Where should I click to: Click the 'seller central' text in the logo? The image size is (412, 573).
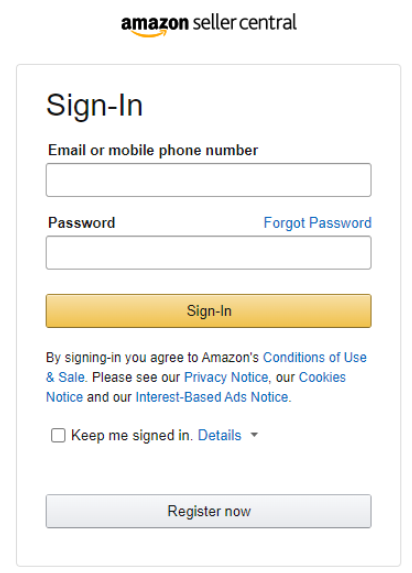(x=245, y=23)
